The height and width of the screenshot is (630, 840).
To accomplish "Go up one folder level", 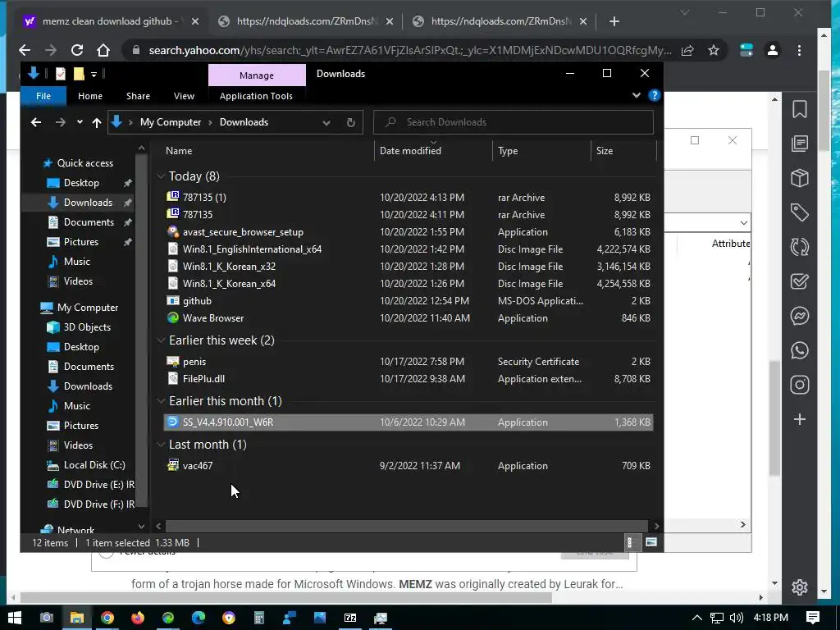I will click(x=97, y=122).
